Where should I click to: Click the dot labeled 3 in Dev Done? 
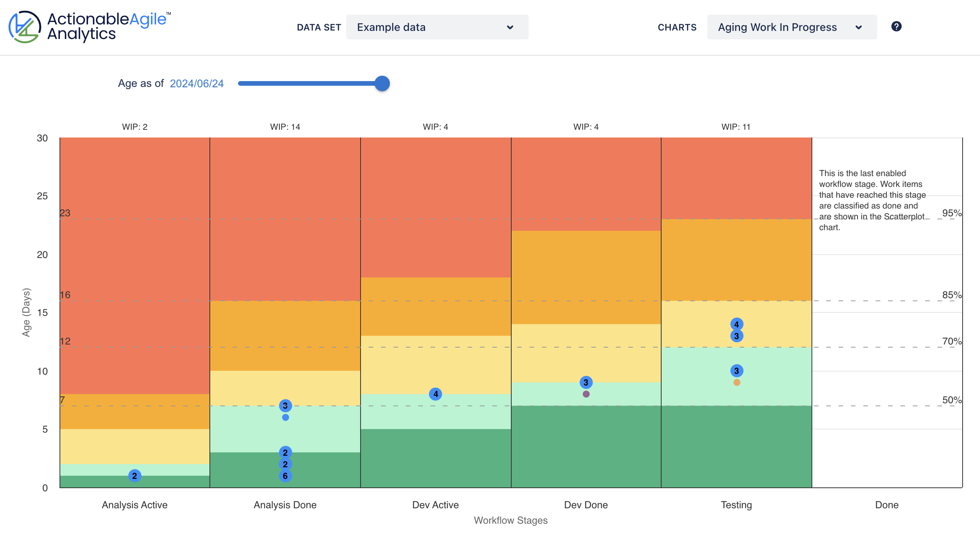point(586,382)
